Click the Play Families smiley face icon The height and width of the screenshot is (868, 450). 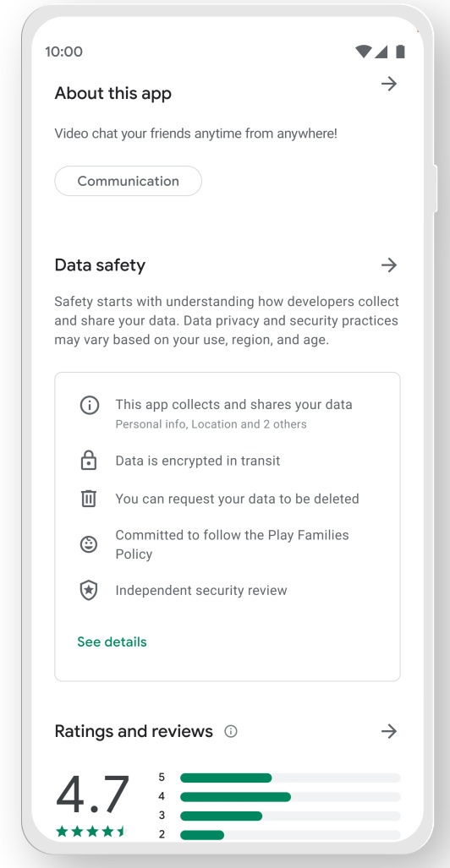(x=89, y=544)
